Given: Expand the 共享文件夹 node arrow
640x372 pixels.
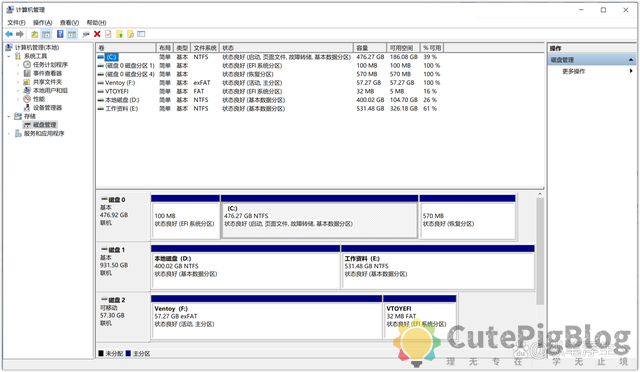Looking at the screenshot, I should pyautogui.click(x=18, y=82).
